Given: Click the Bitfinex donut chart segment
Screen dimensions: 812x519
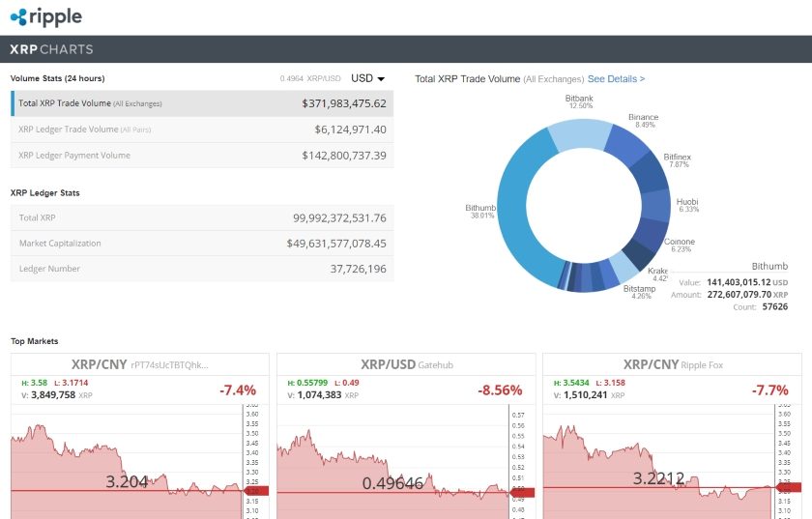Looking at the screenshot, I should click(x=651, y=173).
